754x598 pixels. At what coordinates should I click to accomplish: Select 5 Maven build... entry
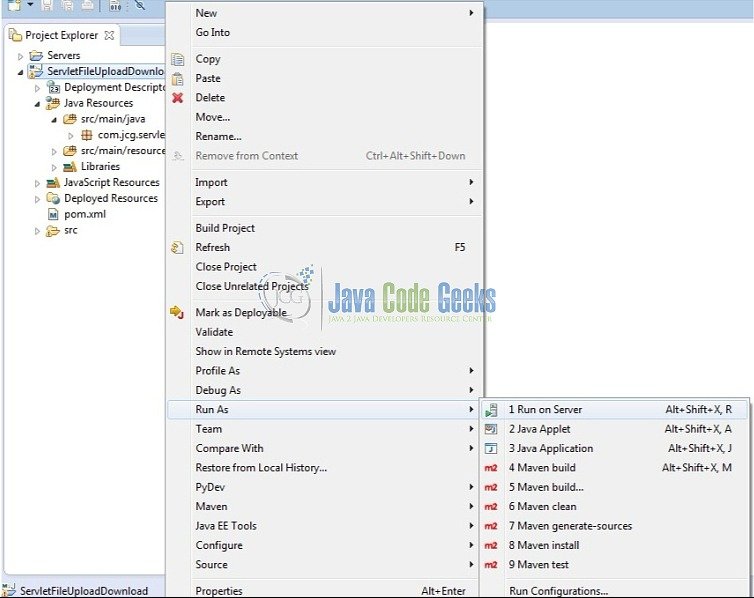(x=615, y=487)
